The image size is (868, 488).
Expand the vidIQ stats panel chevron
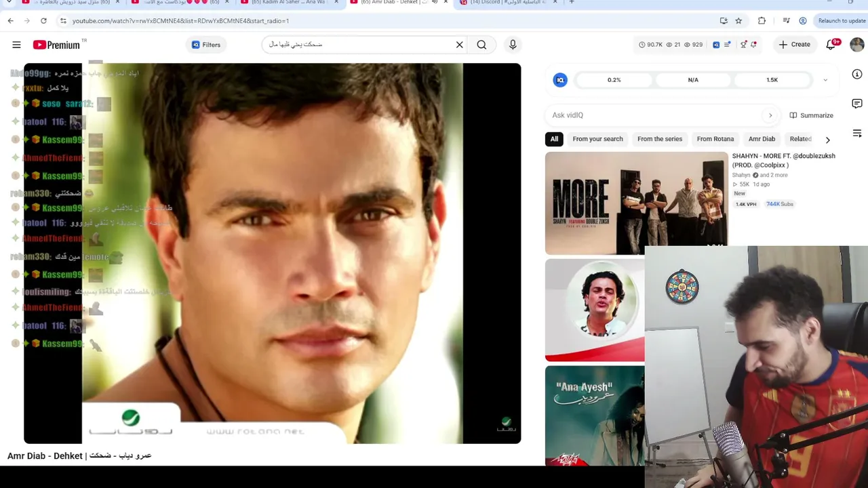pyautogui.click(x=825, y=80)
